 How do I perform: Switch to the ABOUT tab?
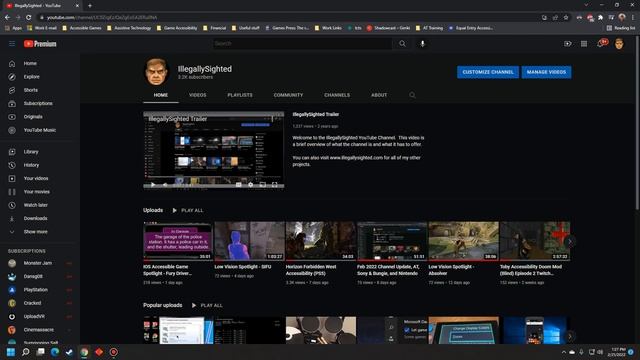click(x=379, y=95)
